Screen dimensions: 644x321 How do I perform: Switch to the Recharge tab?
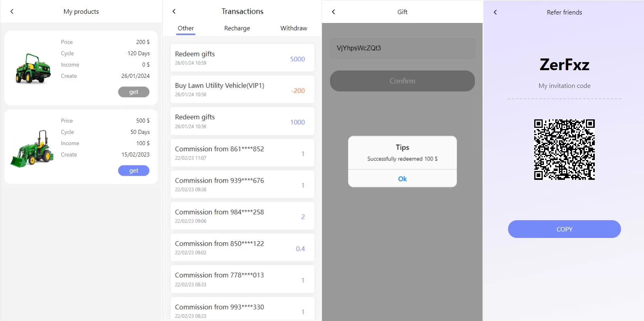coord(237,28)
